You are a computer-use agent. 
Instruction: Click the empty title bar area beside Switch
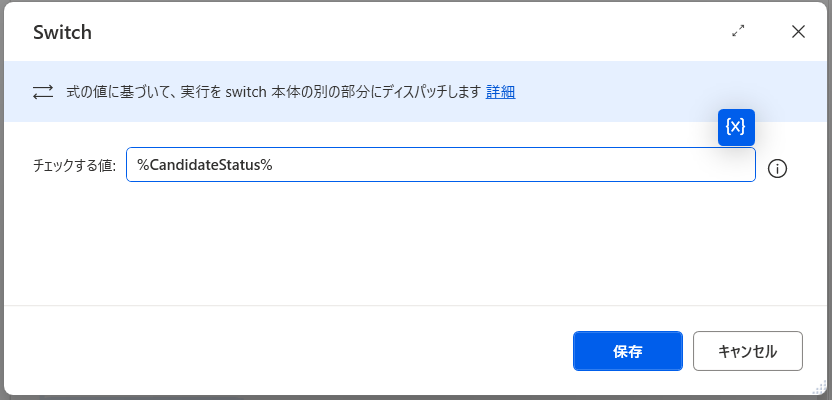[400, 32]
